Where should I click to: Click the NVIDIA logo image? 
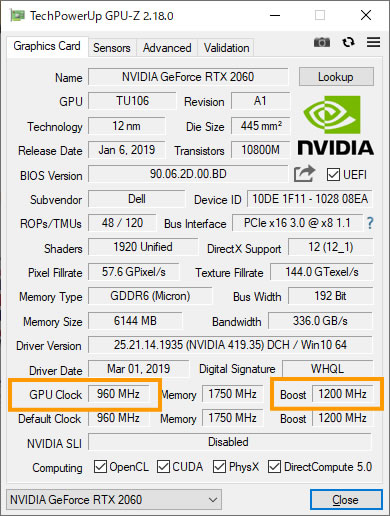[x=335, y=126]
